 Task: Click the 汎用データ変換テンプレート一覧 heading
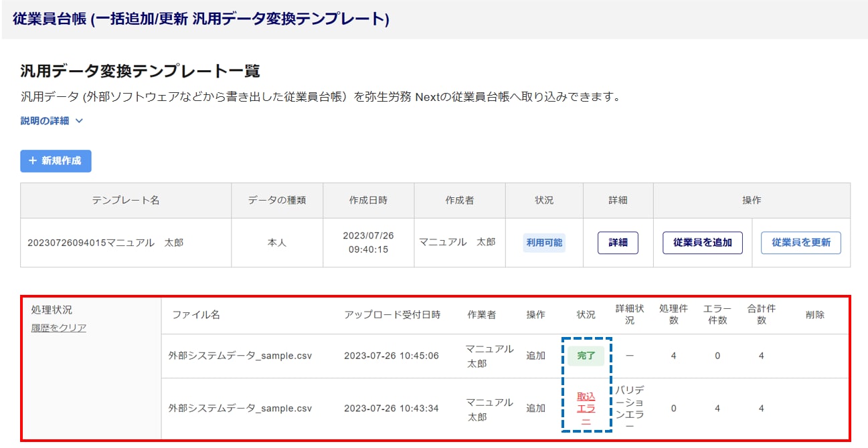coord(141,72)
